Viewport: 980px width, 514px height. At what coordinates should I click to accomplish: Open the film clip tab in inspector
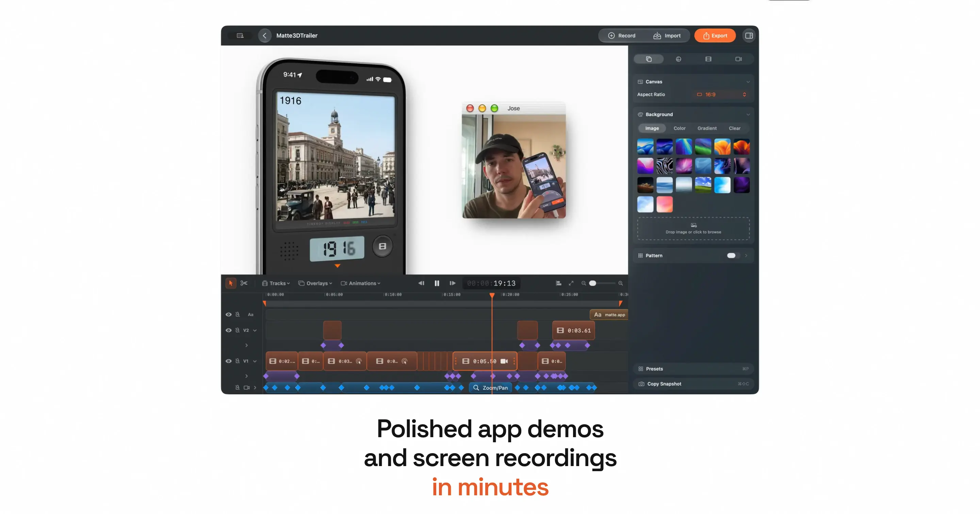(x=708, y=59)
